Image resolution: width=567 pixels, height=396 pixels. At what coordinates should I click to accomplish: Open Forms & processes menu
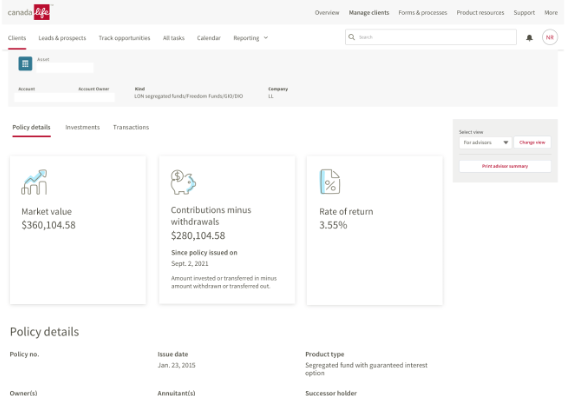423,13
